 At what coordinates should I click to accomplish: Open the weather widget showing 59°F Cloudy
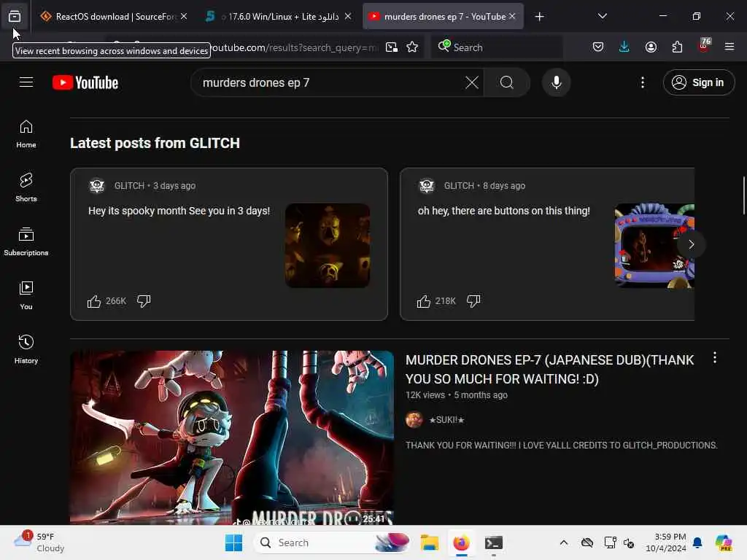[x=39, y=542]
